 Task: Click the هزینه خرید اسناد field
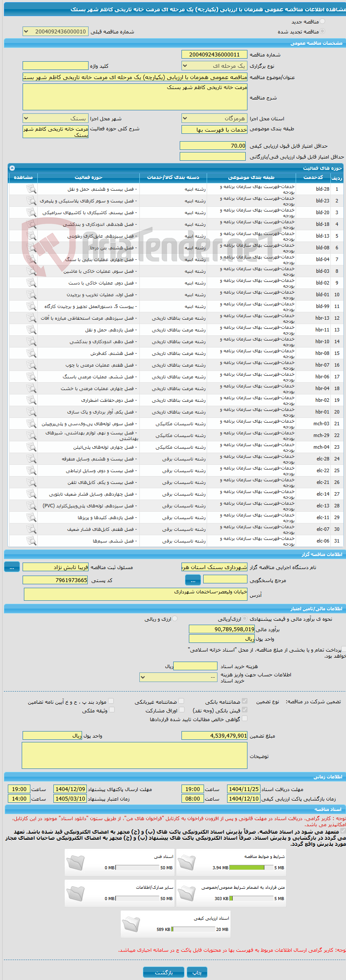pyautogui.click(x=195, y=666)
